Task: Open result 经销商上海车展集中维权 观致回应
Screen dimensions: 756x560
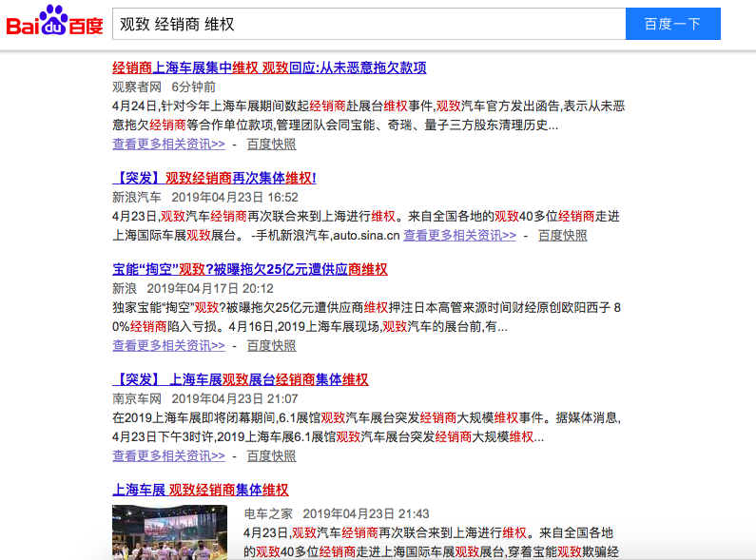Action: [x=269, y=68]
